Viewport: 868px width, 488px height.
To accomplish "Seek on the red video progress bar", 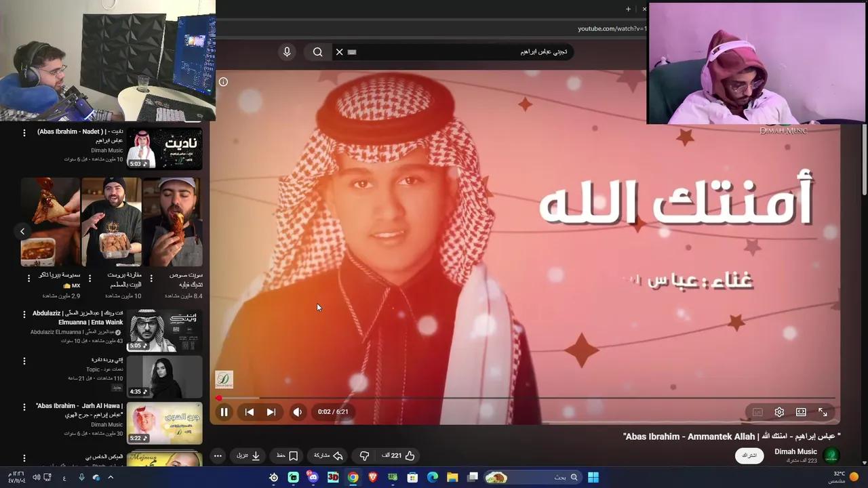I will coord(526,399).
